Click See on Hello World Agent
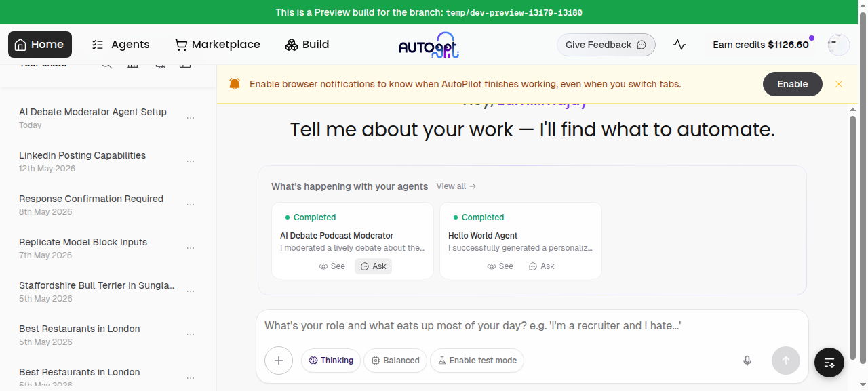Viewport: 868px width, 391px height. 500,266
